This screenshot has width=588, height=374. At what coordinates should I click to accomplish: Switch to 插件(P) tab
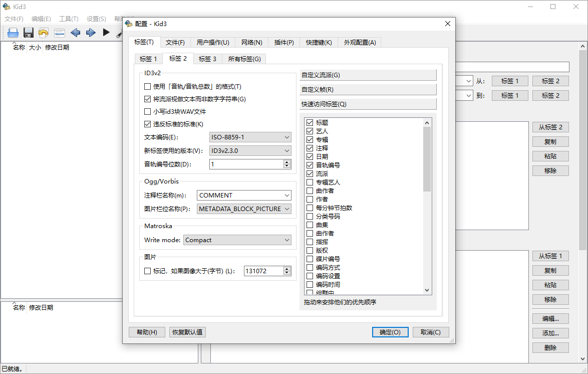pyautogui.click(x=284, y=43)
